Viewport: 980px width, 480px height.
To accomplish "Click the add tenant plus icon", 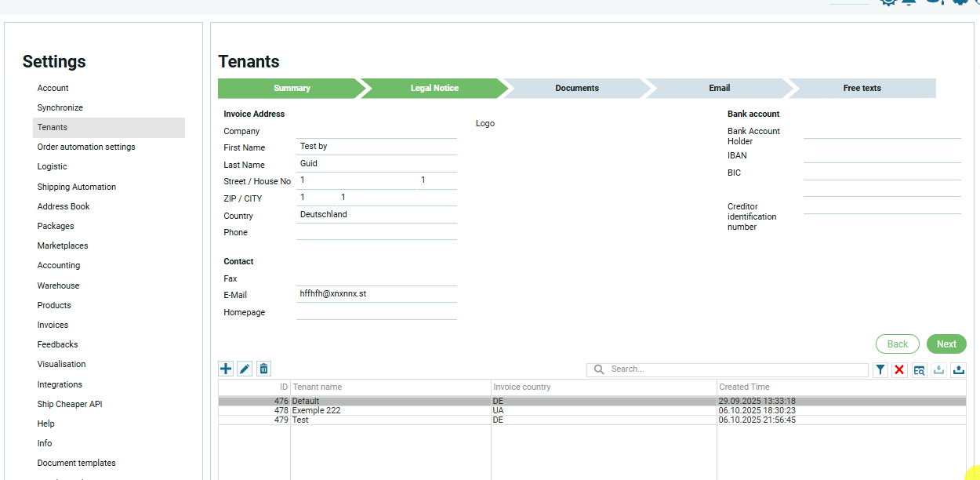I will 226,369.
